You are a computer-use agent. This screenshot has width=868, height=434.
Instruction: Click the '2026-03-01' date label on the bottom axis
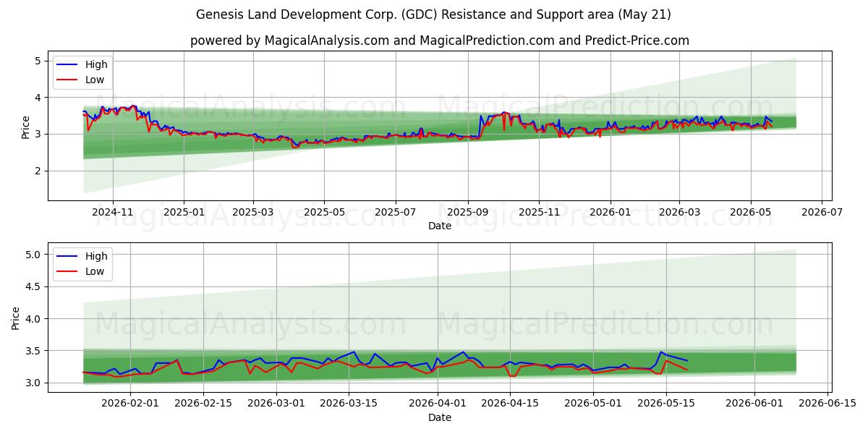276,404
